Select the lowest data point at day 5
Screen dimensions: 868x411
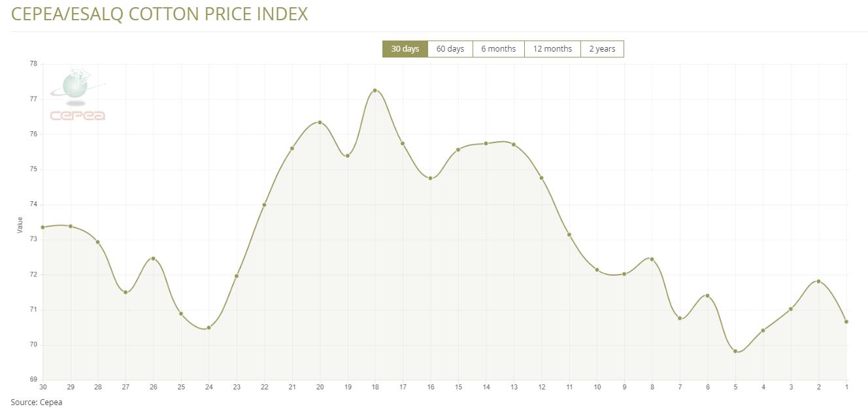tap(735, 352)
